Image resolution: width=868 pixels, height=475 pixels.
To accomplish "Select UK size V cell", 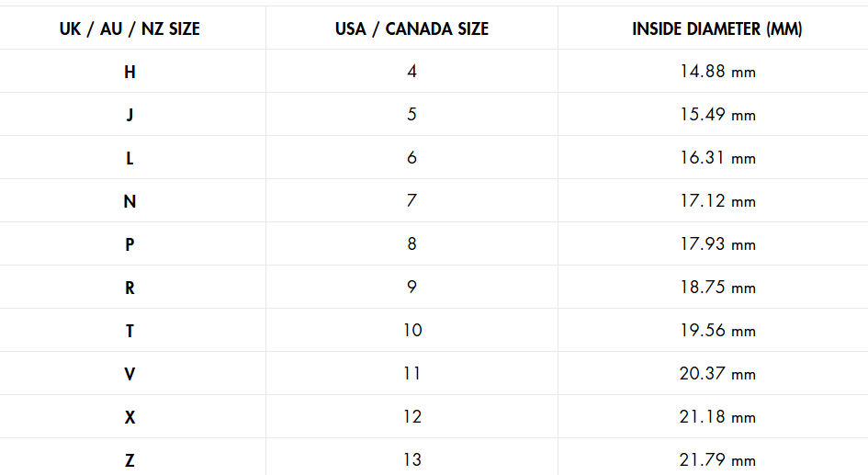I will click(x=130, y=374).
